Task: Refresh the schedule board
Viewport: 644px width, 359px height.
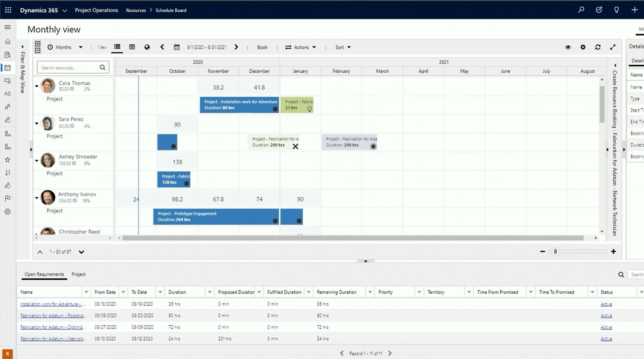Action: point(598,47)
